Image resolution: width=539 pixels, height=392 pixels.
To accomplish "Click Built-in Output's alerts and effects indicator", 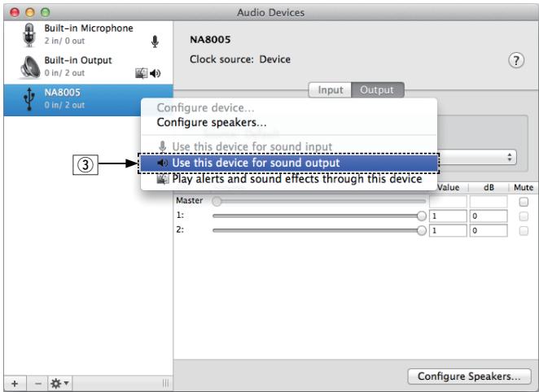I will [142, 73].
